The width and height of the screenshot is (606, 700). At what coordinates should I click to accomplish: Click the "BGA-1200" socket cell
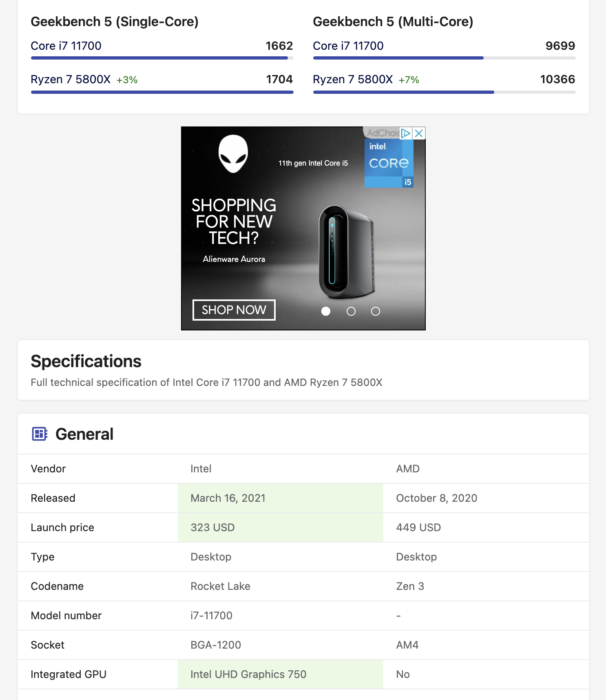click(x=281, y=645)
